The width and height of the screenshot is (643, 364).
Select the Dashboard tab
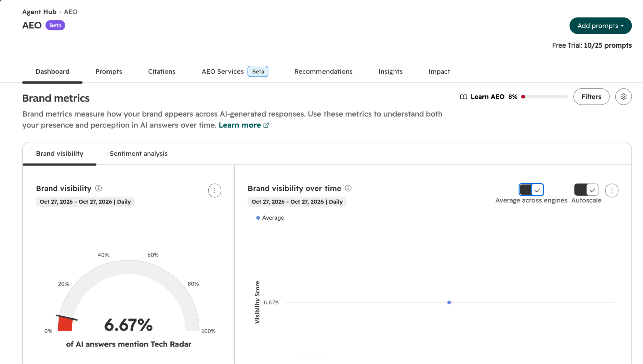[53, 71]
